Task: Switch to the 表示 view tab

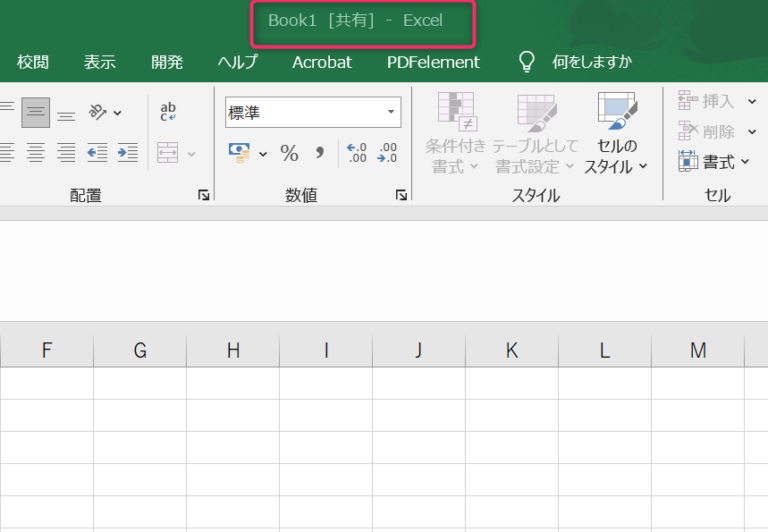Action: pyautogui.click(x=100, y=62)
